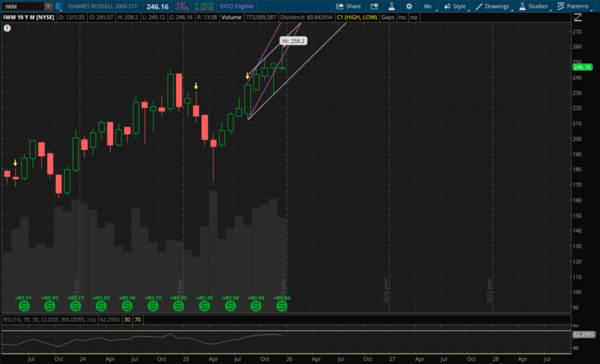Click the exclamation warning icon on chart
Viewport: 600px width, 364px height.
point(9,29)
